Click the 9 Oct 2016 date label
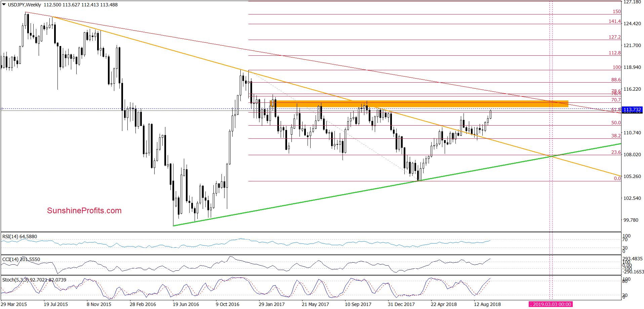This screenshot has width=644, height=309. [x=228, y=304]
